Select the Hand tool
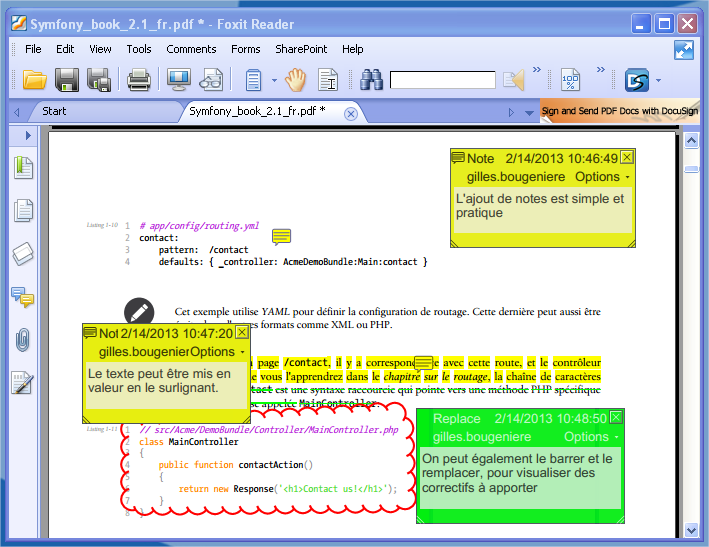The height and width of the screenshot is (547, 709). pyautogui.click(x=296, y=80)
